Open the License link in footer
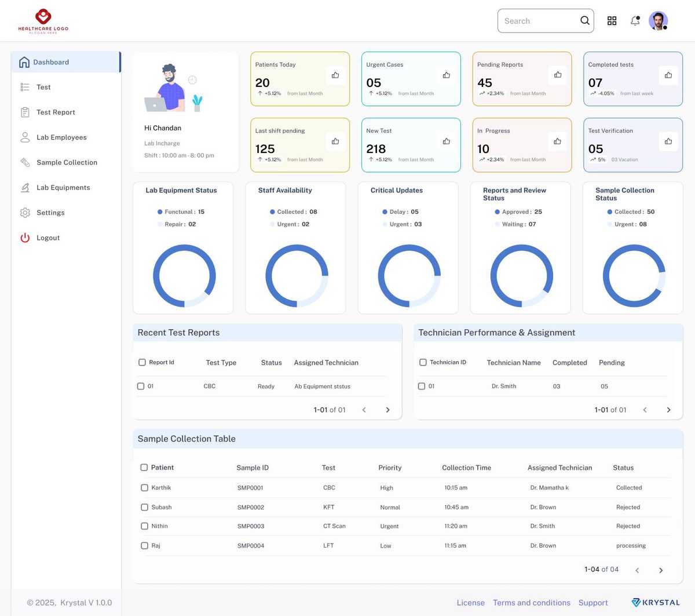Screen dimensions: 695x616 [471, 603]
